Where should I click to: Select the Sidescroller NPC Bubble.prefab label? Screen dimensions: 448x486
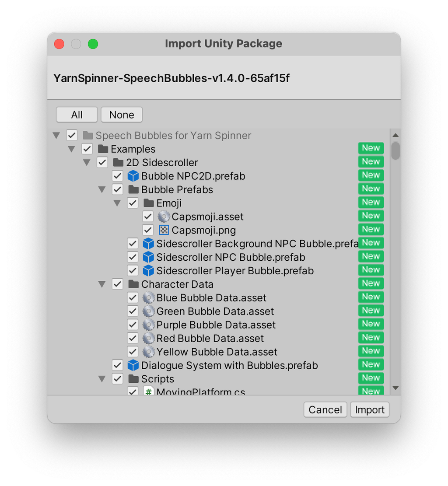[231, 257]
